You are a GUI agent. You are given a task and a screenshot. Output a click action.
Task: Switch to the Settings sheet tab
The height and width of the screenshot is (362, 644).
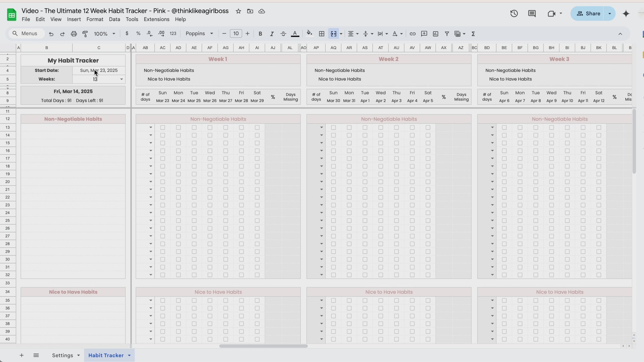[62, 355]
